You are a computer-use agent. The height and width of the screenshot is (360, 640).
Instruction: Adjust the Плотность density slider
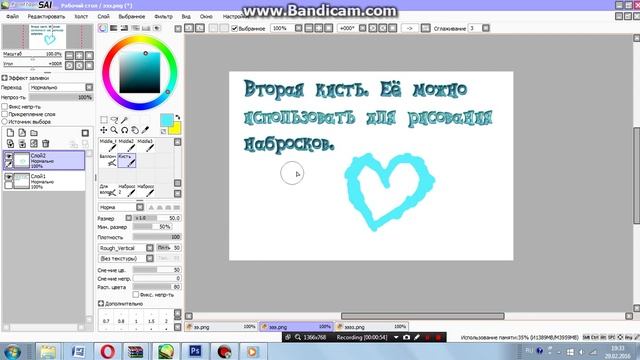pyautogui.click(x=157, y=237)
